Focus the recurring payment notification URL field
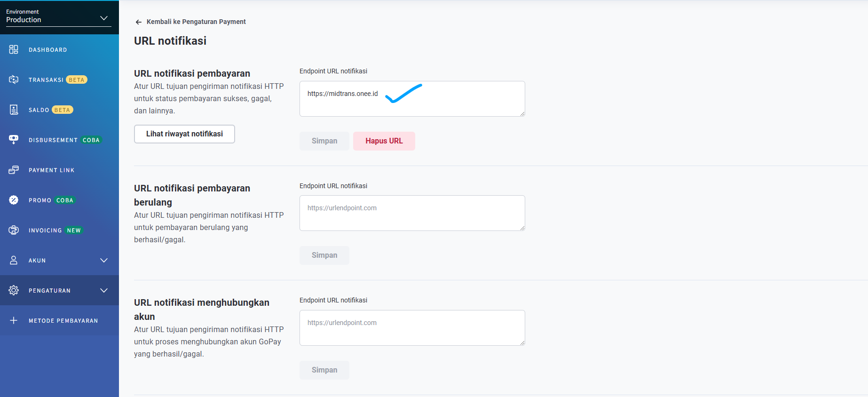 tap(412, 213)
